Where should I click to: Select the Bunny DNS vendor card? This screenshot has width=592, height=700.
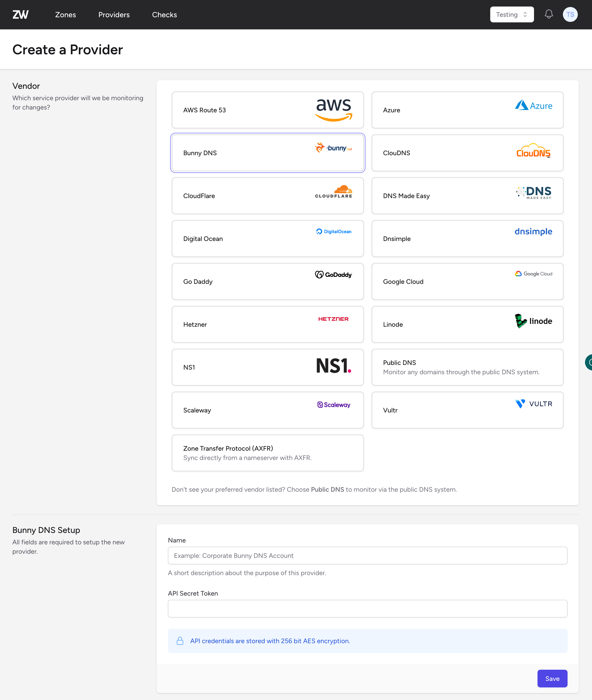click(x=268, y=153)
